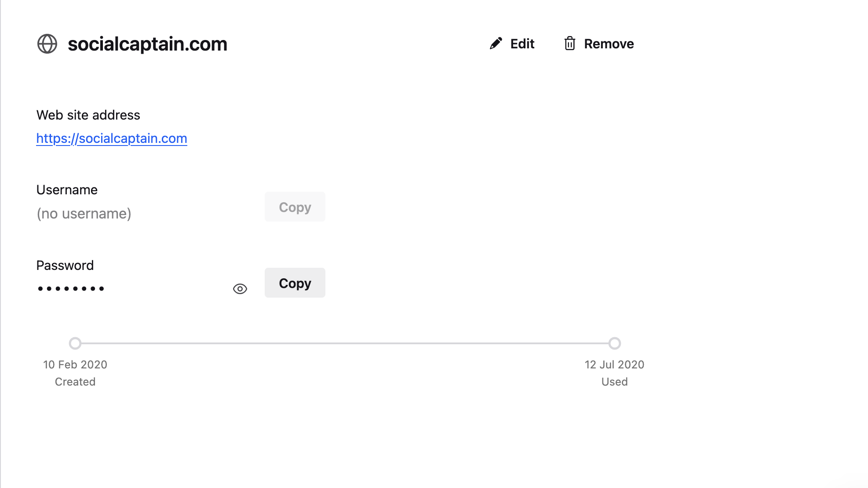
Task: Click the Used timeline circle marker
Action: [x=615, y=343]
